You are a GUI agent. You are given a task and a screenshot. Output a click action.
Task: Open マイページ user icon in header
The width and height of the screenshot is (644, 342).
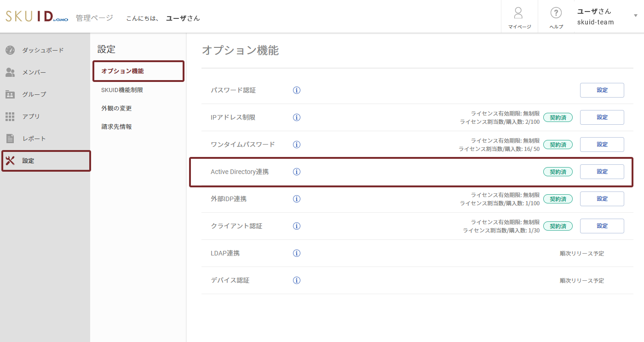click(519, 13)
